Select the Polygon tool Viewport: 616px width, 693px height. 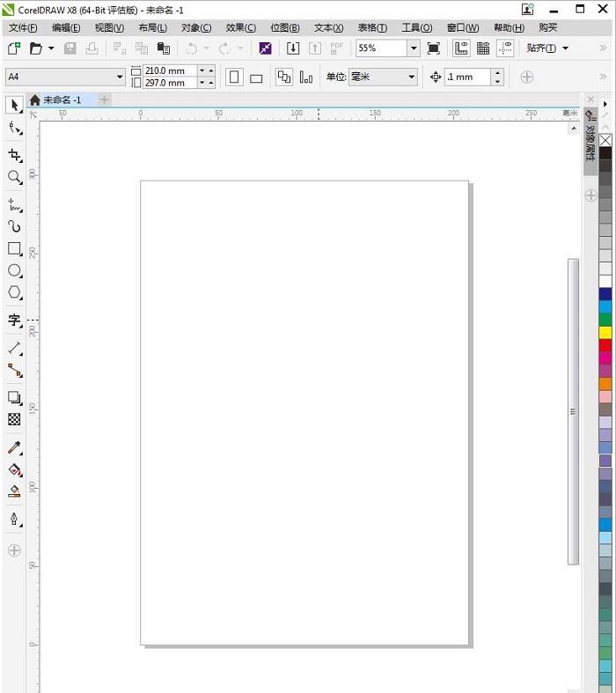click(x=15, y=292)
